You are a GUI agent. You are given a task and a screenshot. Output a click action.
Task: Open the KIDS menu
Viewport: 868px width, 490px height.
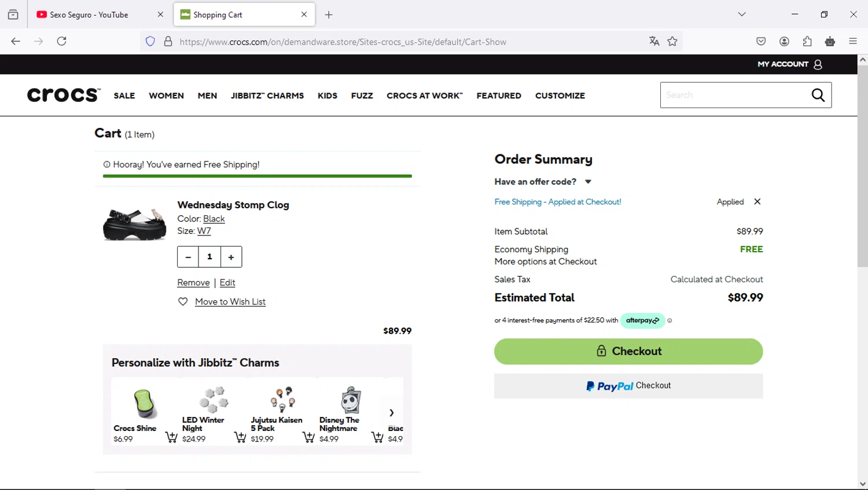[328, 95]
